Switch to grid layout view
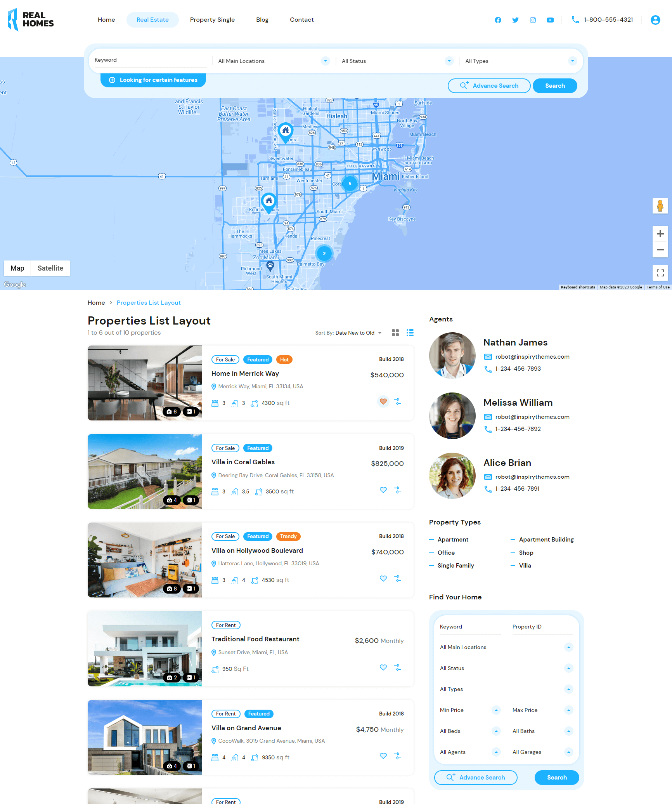The width and height of the screenshot is (672, 804). pos(395,333)
